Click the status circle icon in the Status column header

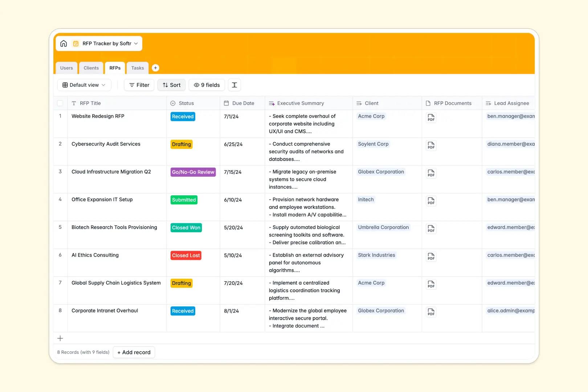click(x=173, y=103)
